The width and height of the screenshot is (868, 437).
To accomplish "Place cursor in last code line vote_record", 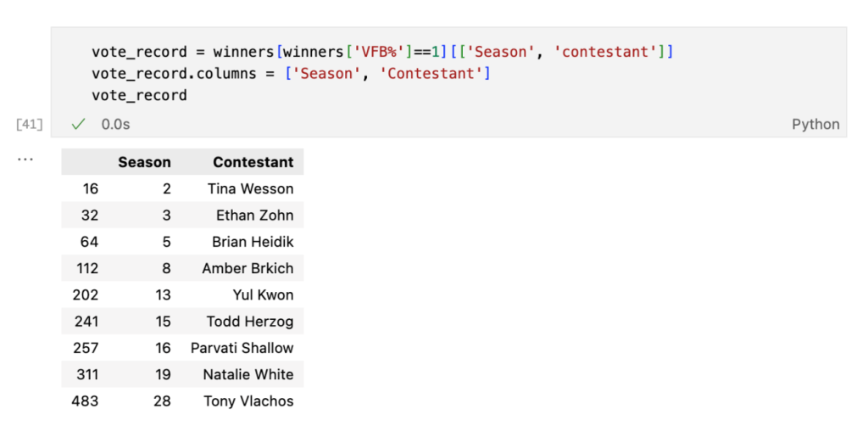I will [139, 95].
